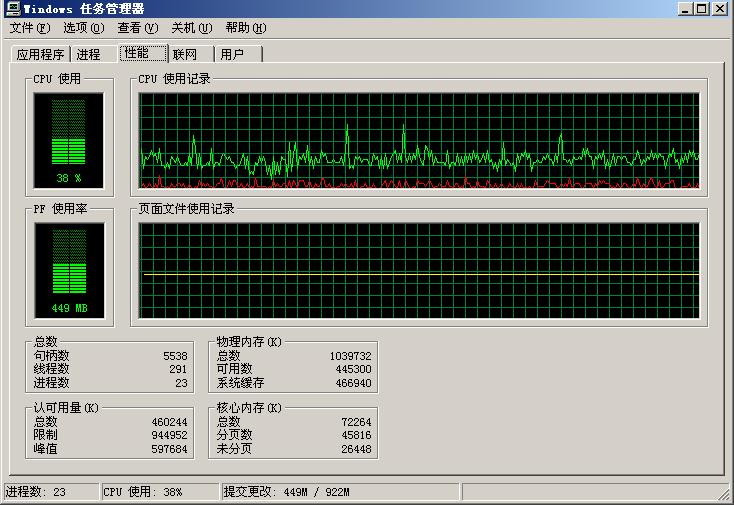734x505 pixels.
Task: Click the PF 使用率 gauge showing 449 MB
Action: coord(69,271)
